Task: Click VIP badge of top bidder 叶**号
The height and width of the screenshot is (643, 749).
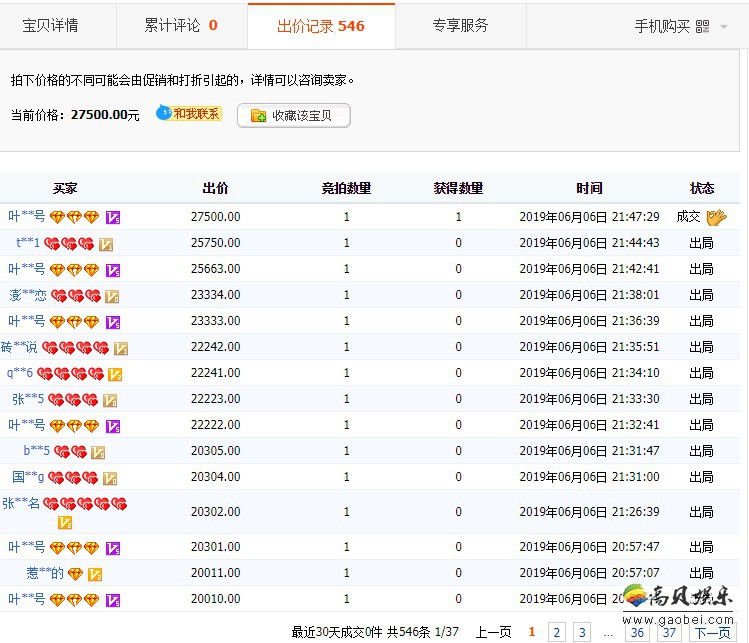Action: click(113, 216)
